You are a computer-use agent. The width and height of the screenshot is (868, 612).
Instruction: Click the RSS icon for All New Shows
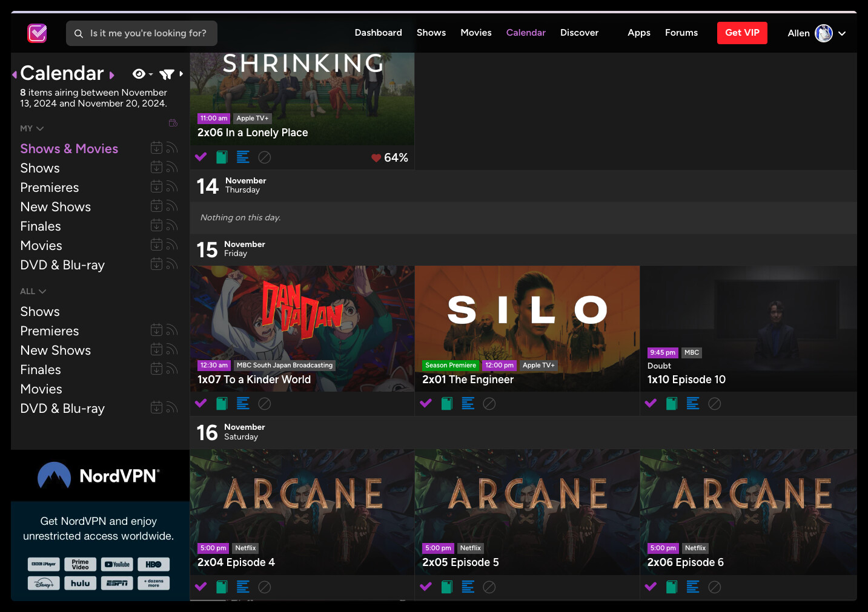[172, 349]
